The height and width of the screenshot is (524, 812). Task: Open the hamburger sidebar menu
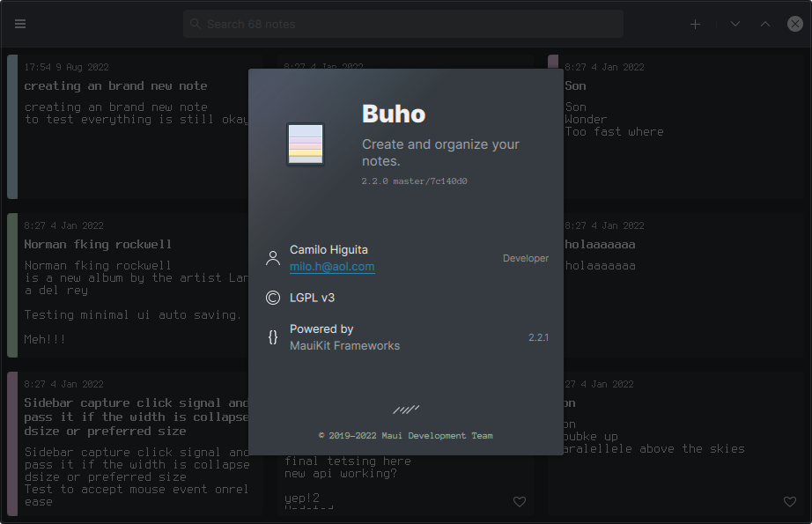(20, 24)
